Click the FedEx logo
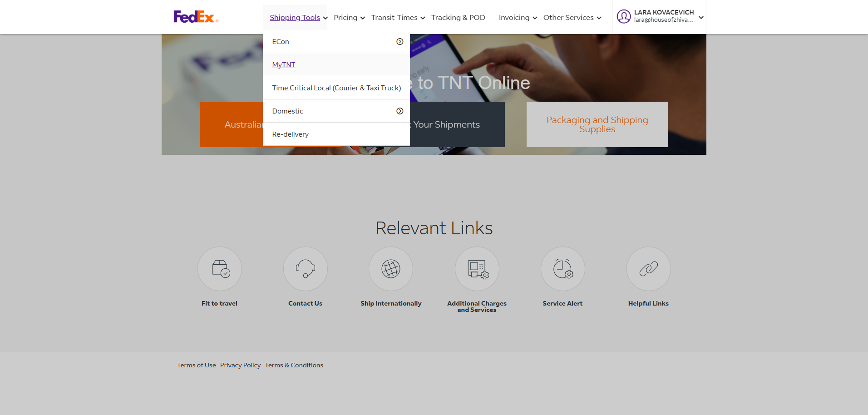Image resolution: width=868 pixels, height=415 pixels. [196, 17]
